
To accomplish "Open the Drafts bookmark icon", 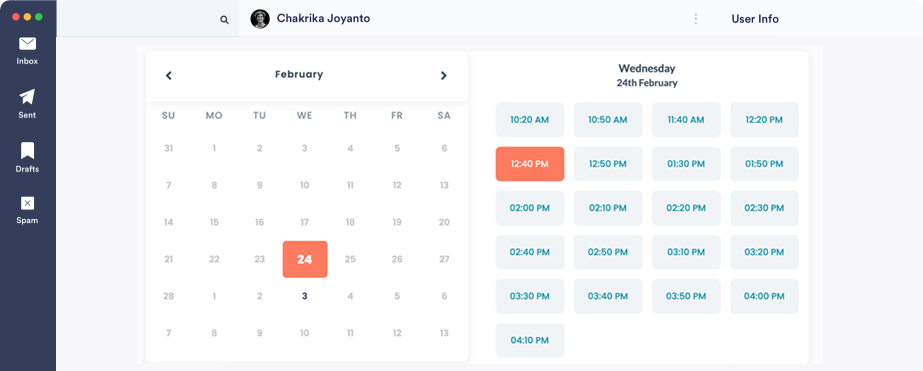I will coord(27,151).
